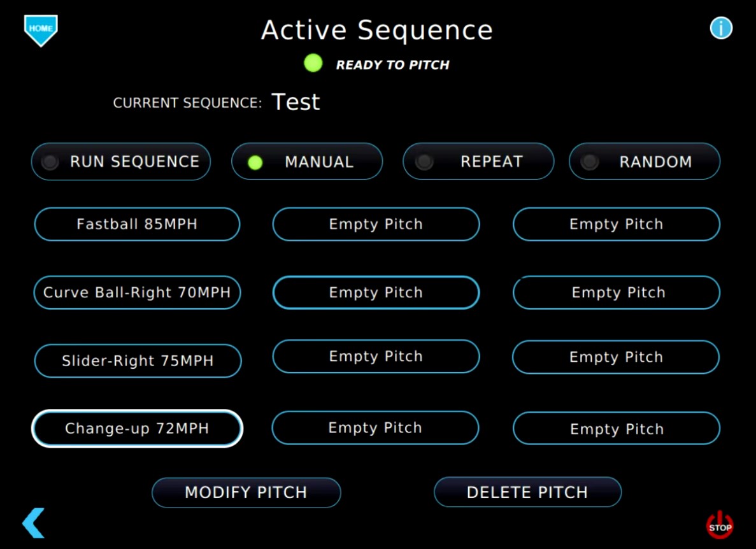
Task: Choose the Curve Ball-Right 70MPH pitch
Action: tap(137, 293)
